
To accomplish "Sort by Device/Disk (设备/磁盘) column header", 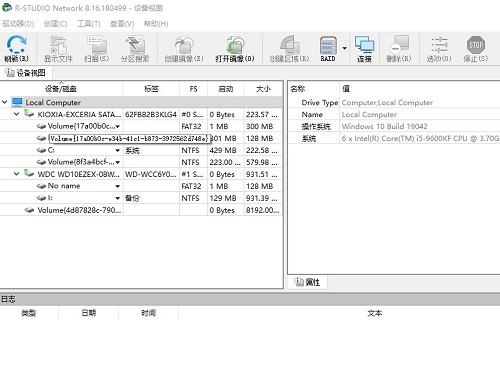I will click(x=61, y=89).
